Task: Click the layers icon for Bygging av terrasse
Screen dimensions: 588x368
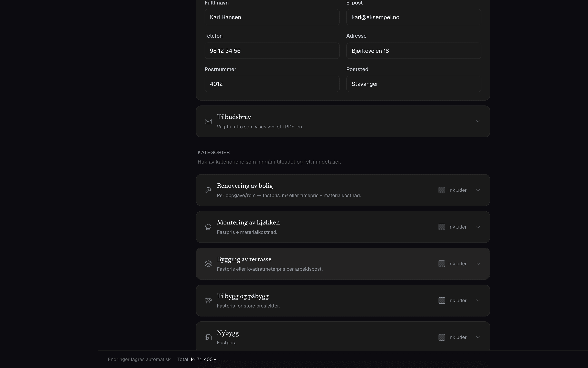Action: tap(208, 264)
